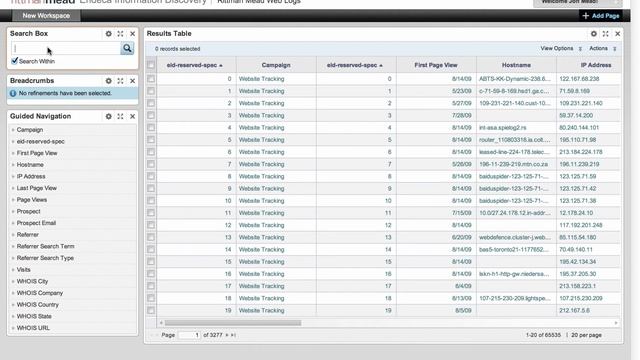Close the Search Box panel
The image size is (640, 360).
pos(133,34)
